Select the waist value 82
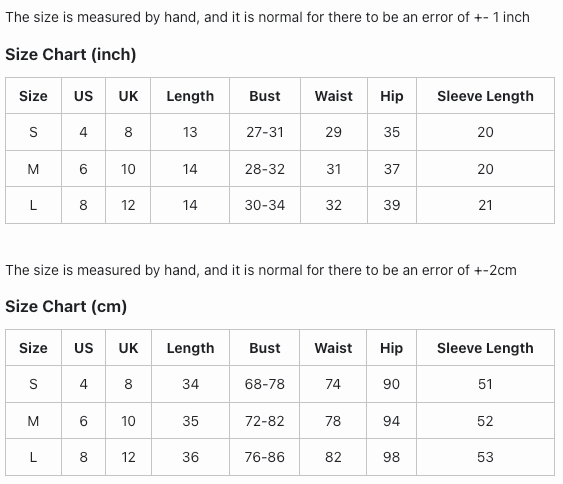The width and height of the screenshot is (563, 484). [333, 457]
